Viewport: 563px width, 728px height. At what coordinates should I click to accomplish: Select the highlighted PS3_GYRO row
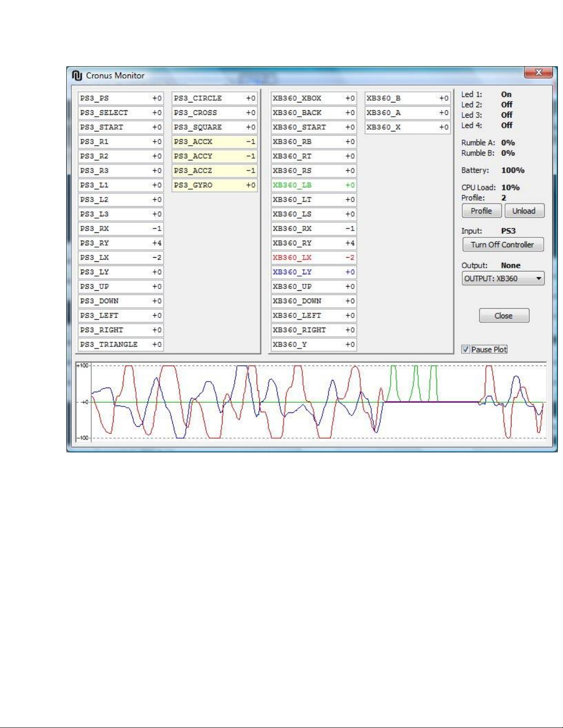(215, 185)
